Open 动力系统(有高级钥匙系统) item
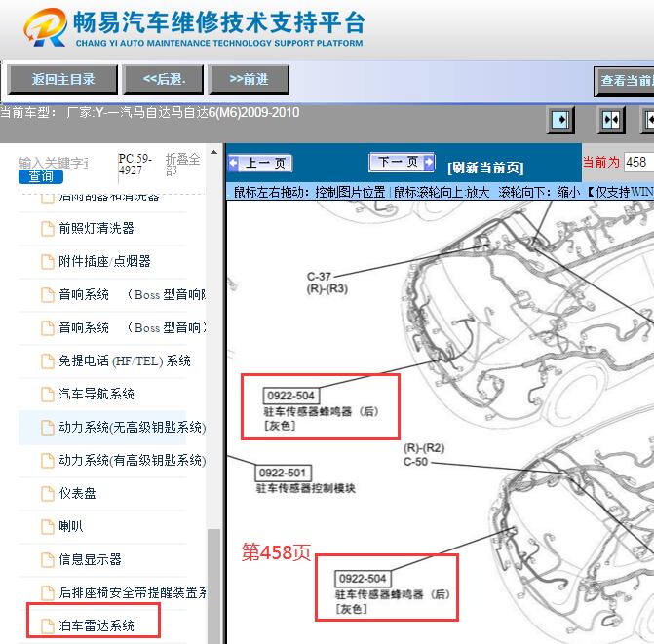 (133, 460)
